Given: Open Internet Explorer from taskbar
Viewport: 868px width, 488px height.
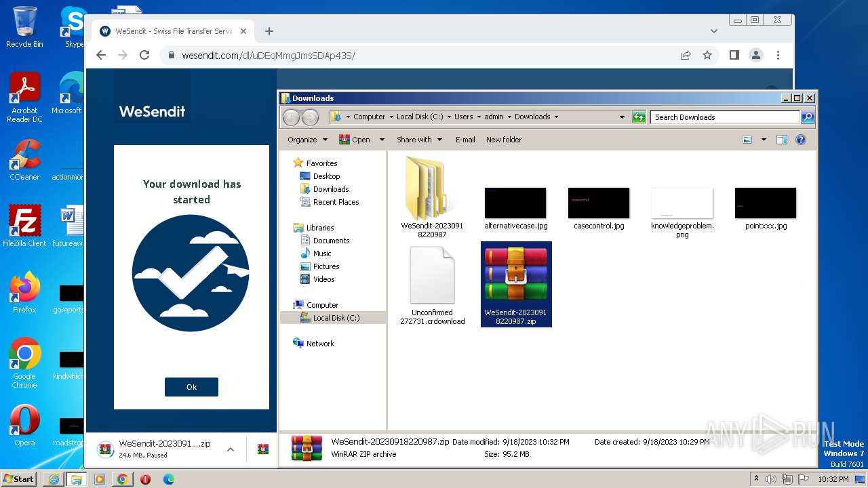Looking at the screenshot, I should coord(54,479).
